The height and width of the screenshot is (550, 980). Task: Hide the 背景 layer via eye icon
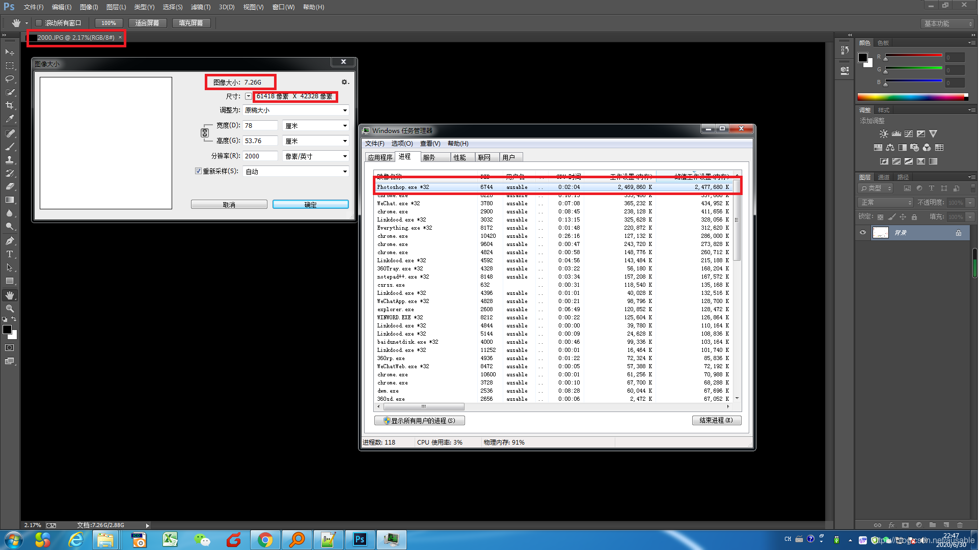click(863, 233)
